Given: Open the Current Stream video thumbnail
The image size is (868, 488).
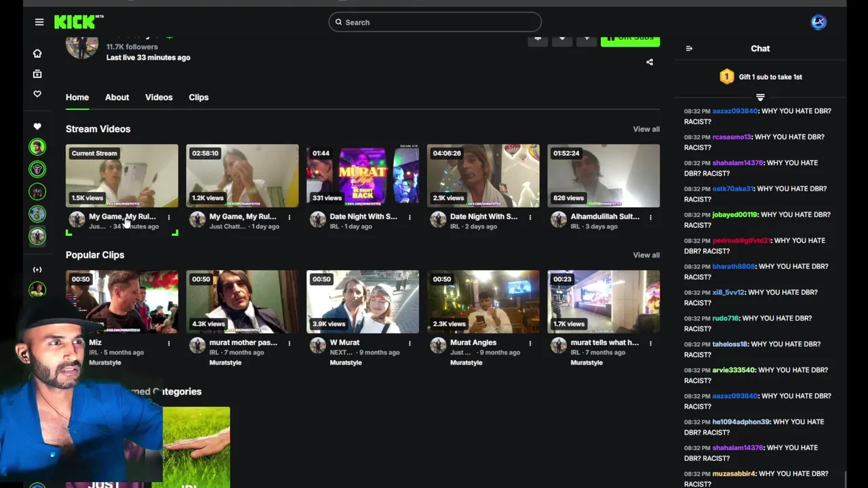Looking at the screenshot, I should [122, 176].
